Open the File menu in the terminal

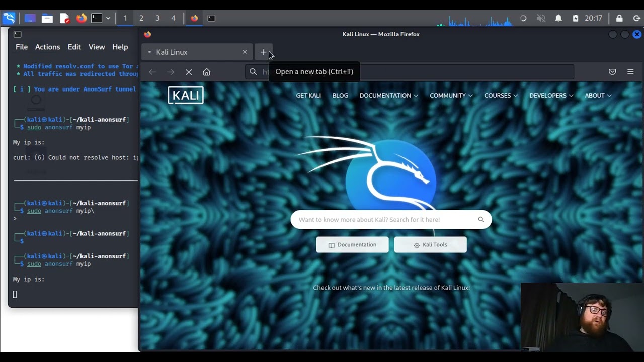coord(22,47)
